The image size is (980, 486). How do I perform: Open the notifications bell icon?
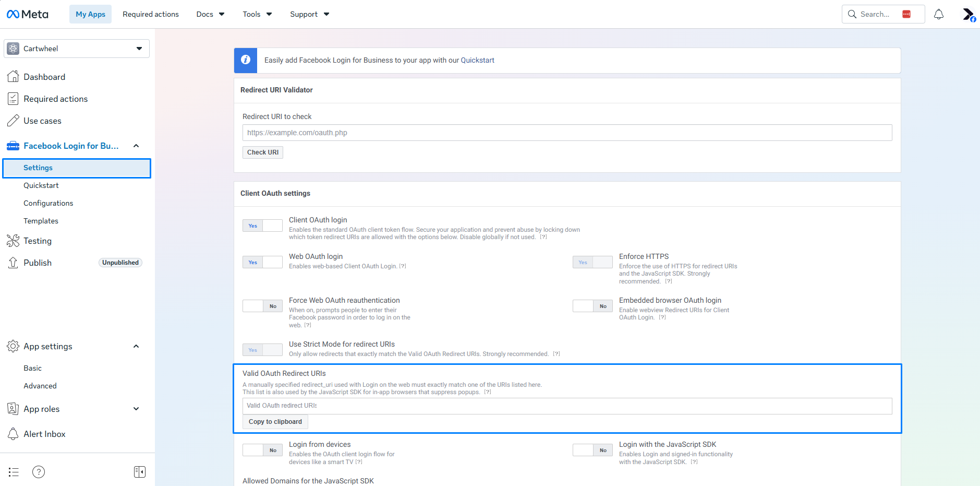tap(938, 14)
